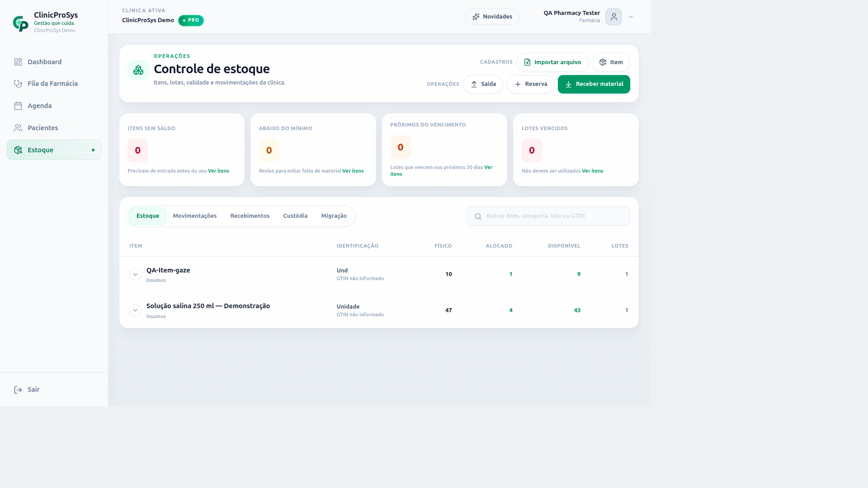Click the ClinicProSys logo icon
The image size is (868, 488).
[x=20, y=23]
